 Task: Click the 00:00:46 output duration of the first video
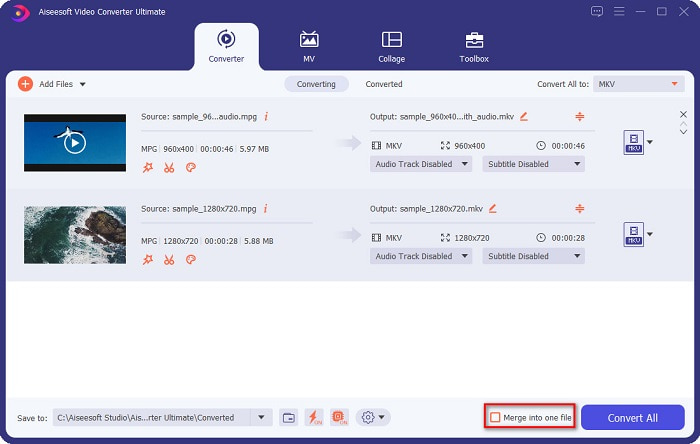tap(568, 146)
